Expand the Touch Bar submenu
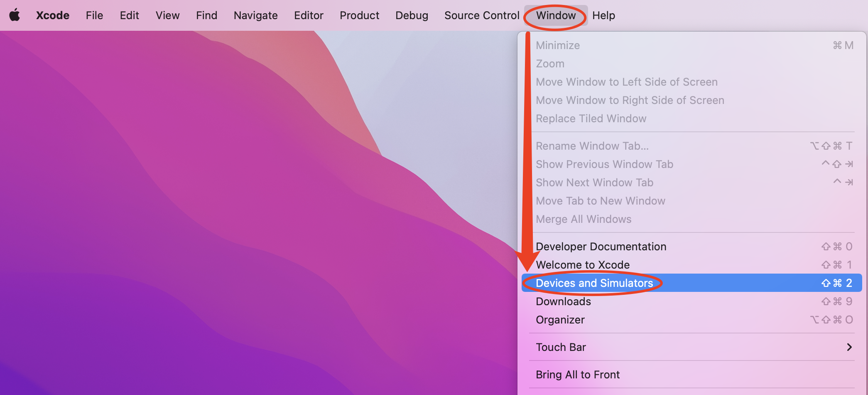The height and width of the screenshot is (395, 868). click(692, 347)
